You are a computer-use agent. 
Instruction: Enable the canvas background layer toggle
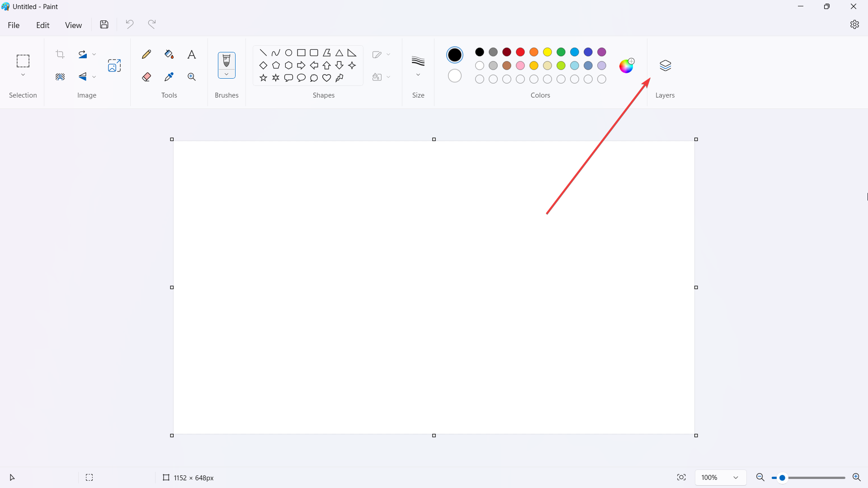665,65
